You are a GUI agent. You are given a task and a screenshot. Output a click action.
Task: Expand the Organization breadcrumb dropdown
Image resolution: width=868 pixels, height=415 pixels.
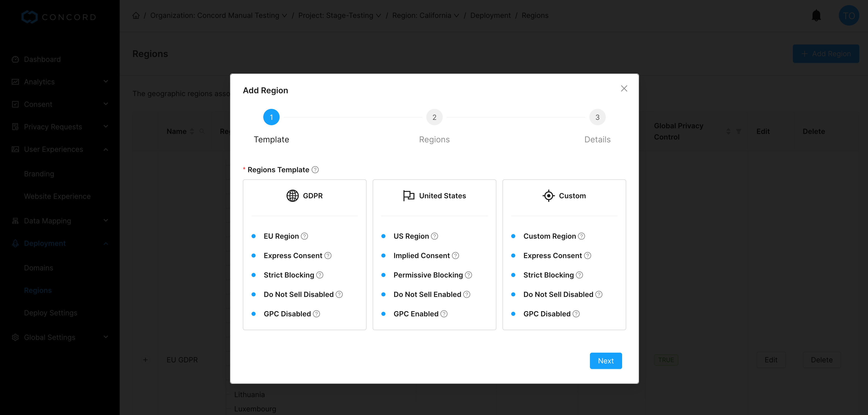[x=285, y=16]
